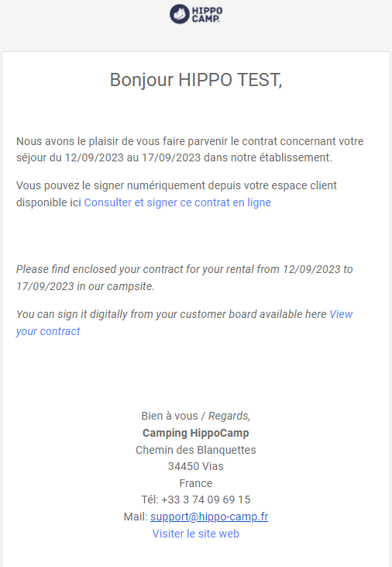
Task: Open "Consulter et signer ce contrat en ligne"
Action: pos(177,202)
